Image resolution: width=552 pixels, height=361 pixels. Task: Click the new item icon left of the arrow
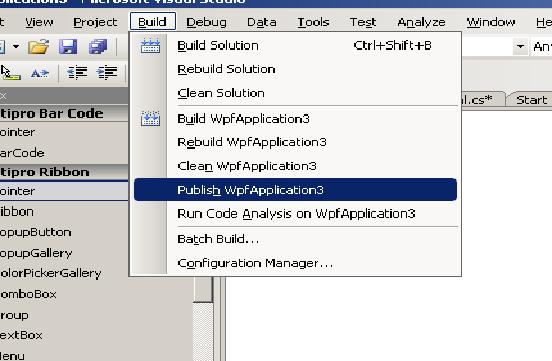coord(2,46)
